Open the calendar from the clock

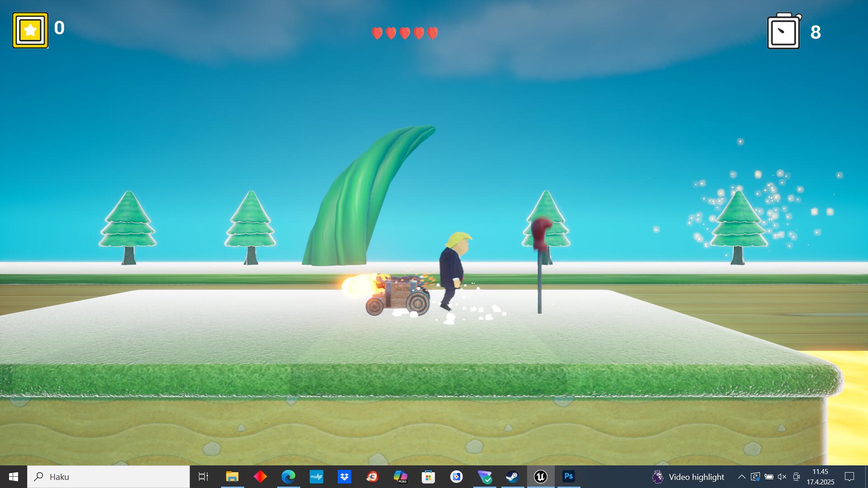pos(820,477)
